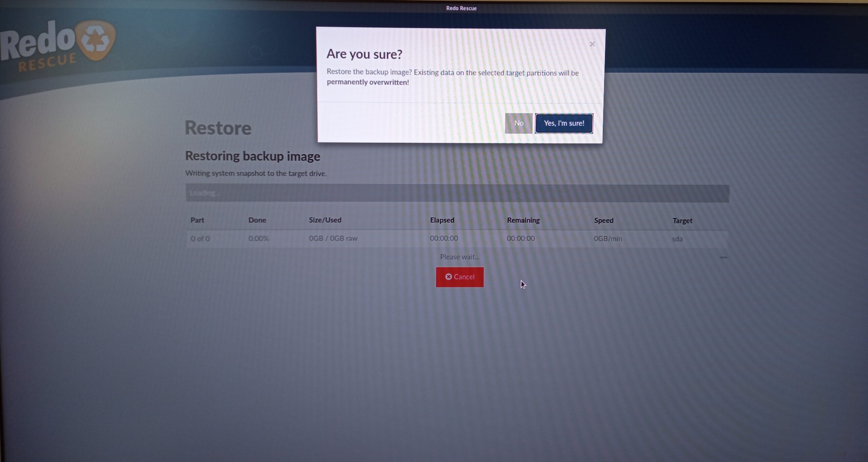Image resolution: width=868 pixels, height=462 pixels.
Task: Click the Redo Rescue recycle shield icon
Action: tap(95, 40)
